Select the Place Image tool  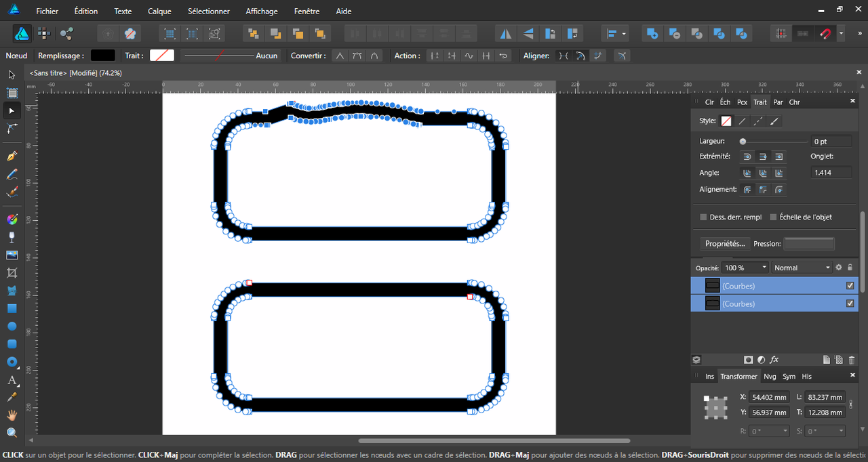click(12, 255)
